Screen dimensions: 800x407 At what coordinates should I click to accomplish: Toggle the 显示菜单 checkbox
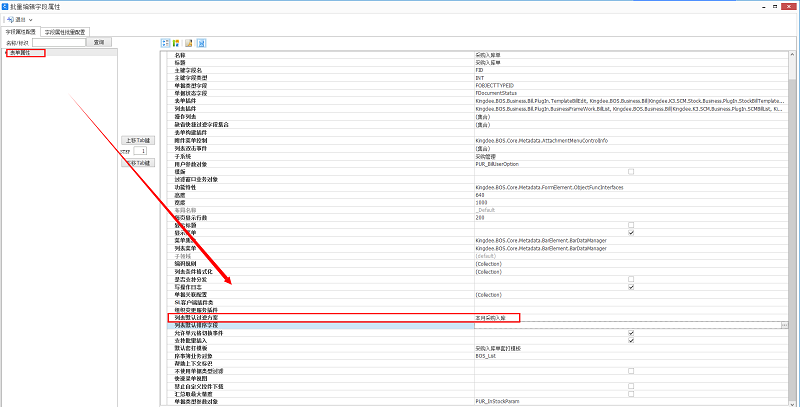tap(630, 232)
